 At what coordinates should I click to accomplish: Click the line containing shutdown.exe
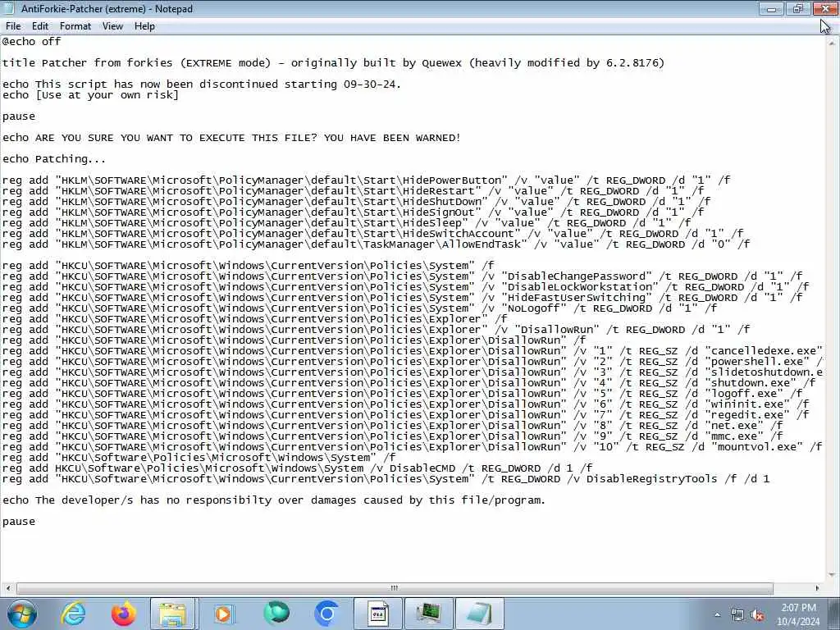pos(409,383)
